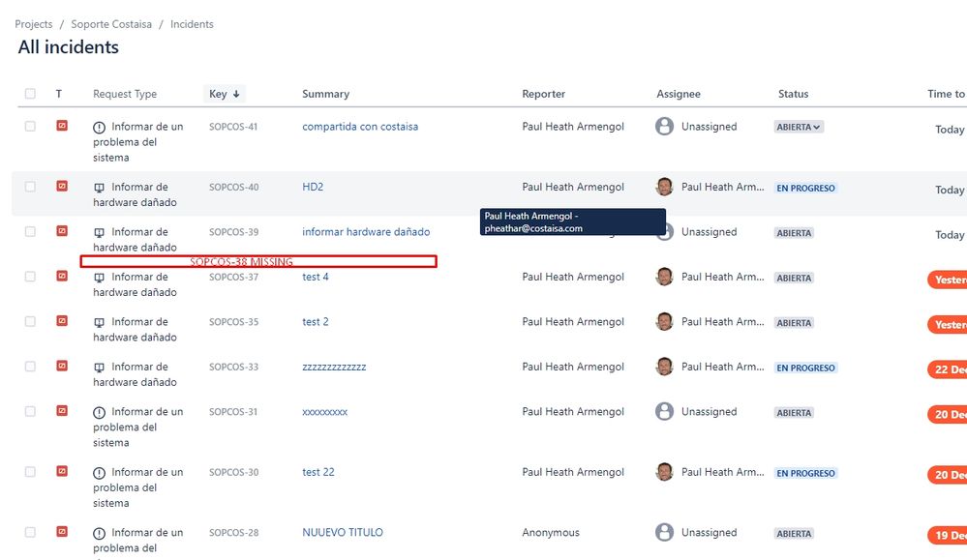Go to Soporte Costaisa breadcrumb
967x560 pixels.
(111, 24)
